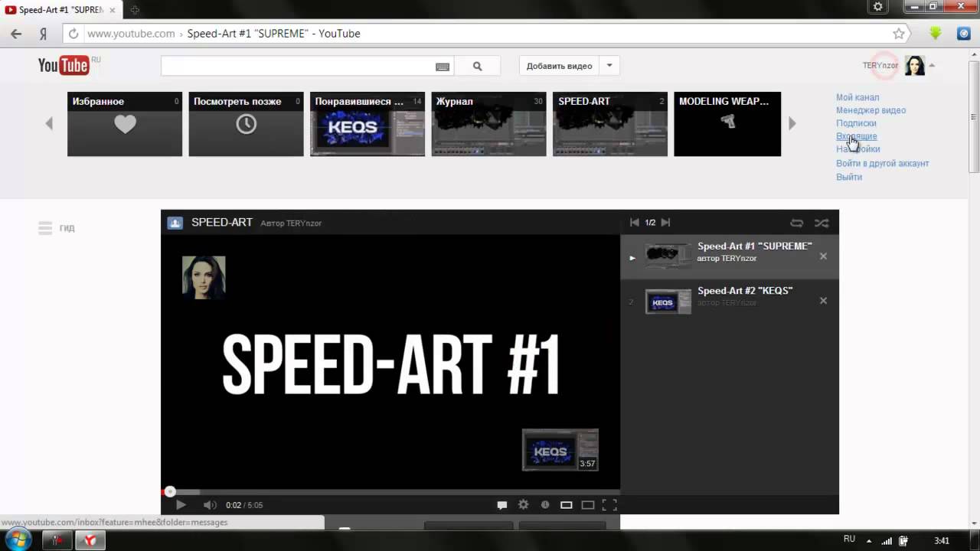Click the TERYnzor avatar in the header

[915, 66]
